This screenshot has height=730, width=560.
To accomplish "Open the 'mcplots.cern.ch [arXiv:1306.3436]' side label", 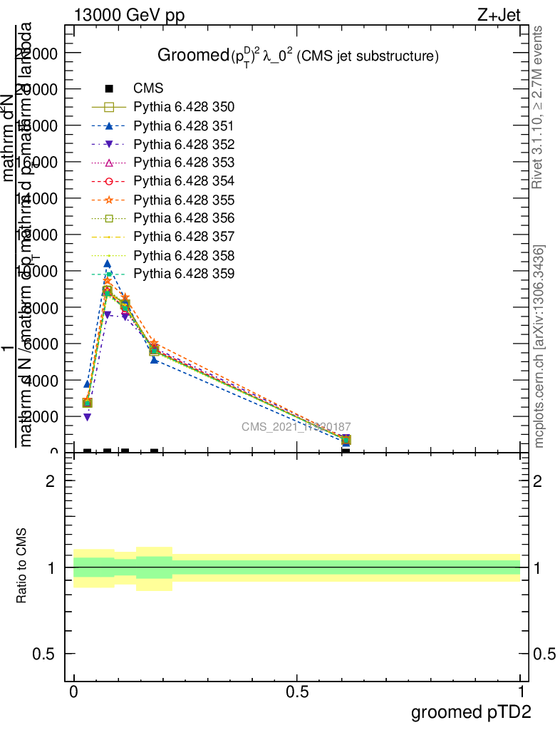I will click(x=539, y=346).
